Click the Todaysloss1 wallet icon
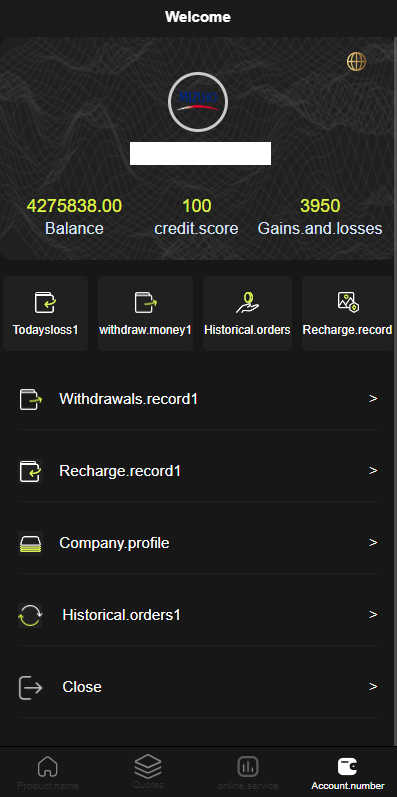The width and height of the screenshot is (397, 797). pos(45,302)
